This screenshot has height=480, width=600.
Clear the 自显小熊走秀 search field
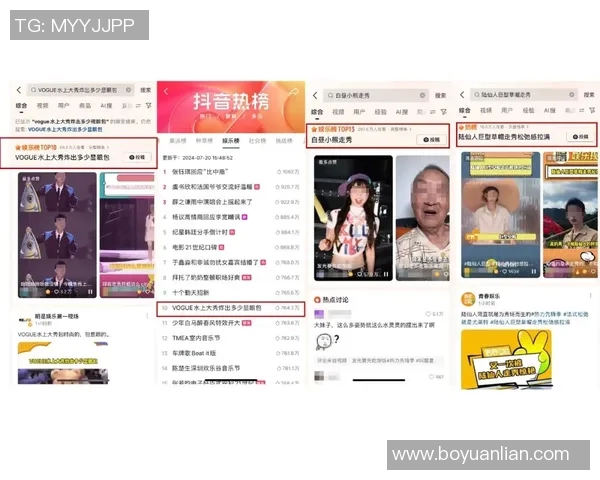pos(422,95)
